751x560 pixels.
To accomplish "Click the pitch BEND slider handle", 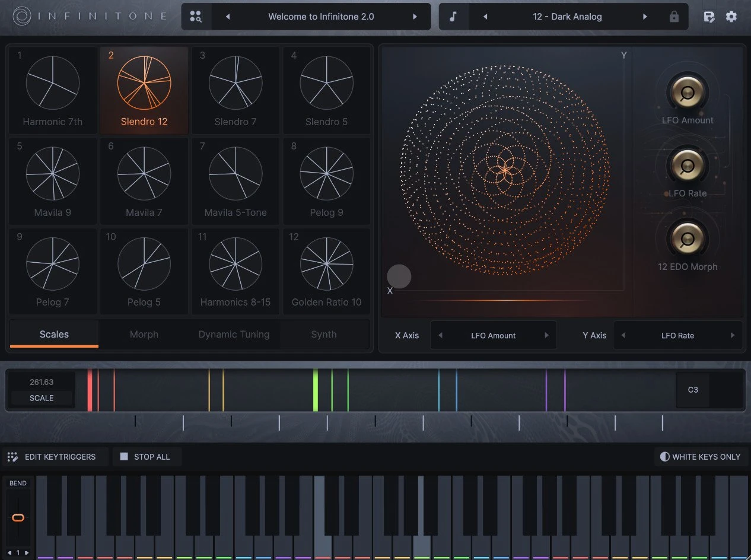I will click(18, 518).
